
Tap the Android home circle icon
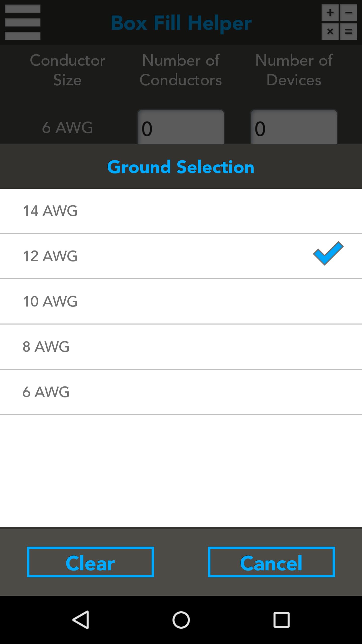pyautogui.click(x=181, y=620)
